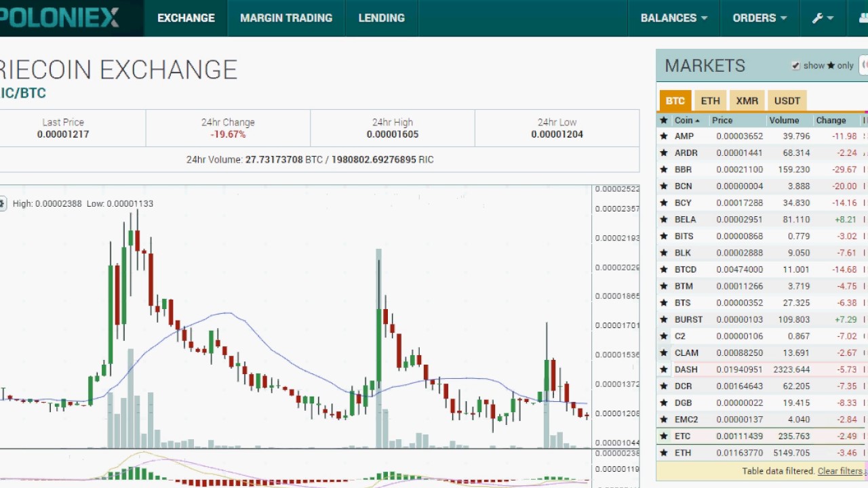Star the BITS market row

click(x=664, y=236)
